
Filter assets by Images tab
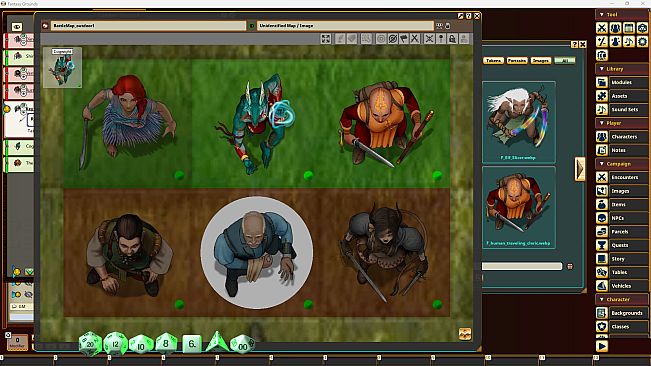click(541, 61)
